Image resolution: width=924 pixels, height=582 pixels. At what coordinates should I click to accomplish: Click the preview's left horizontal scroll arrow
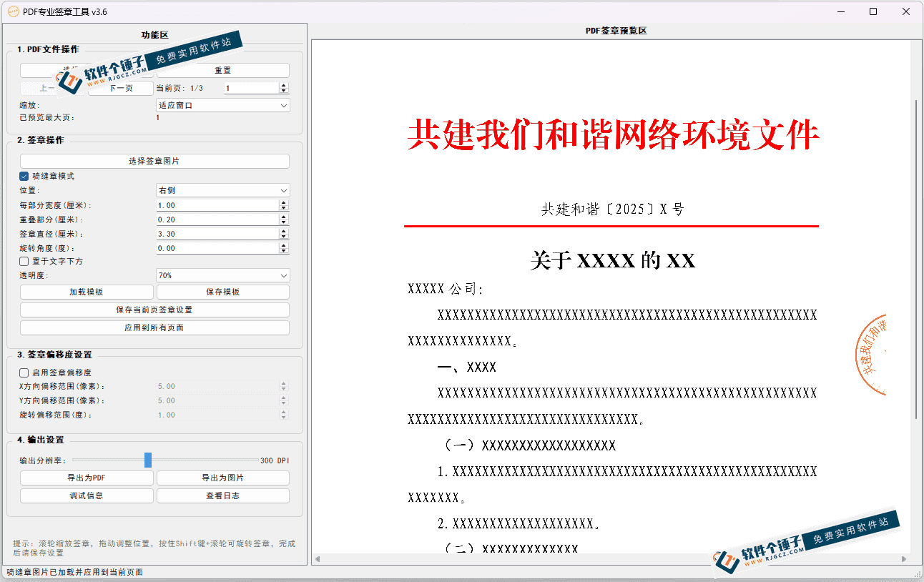(x=318, y=558)
